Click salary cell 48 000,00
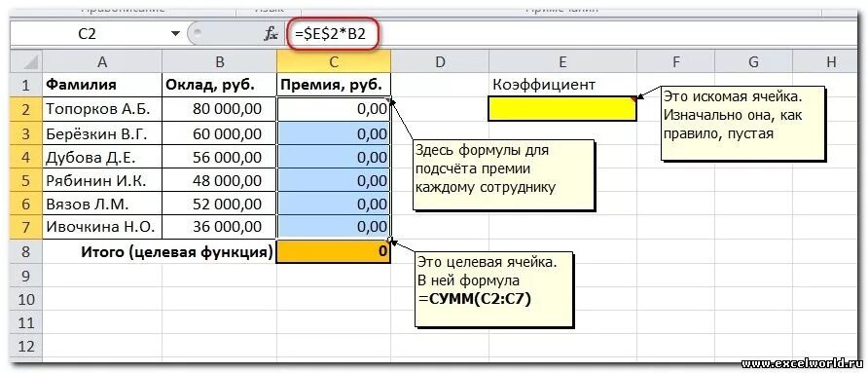This screenshot has height=373, width=868. pos(219,180)
